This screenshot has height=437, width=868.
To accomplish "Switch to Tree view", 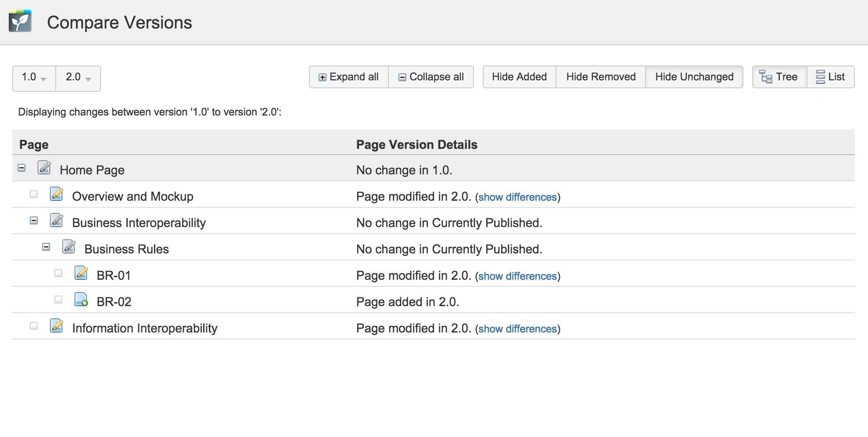I will click(780, 77).
